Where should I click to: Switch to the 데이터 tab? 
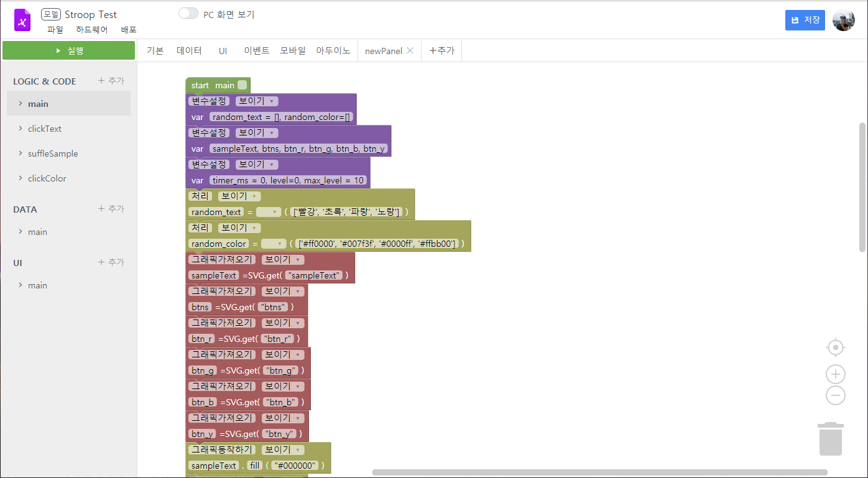[189, 51]
